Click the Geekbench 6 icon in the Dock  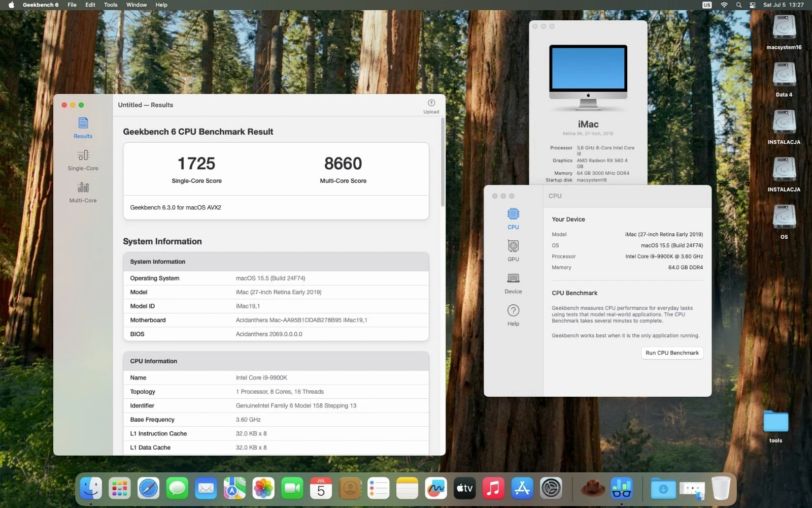click(622, 489)
